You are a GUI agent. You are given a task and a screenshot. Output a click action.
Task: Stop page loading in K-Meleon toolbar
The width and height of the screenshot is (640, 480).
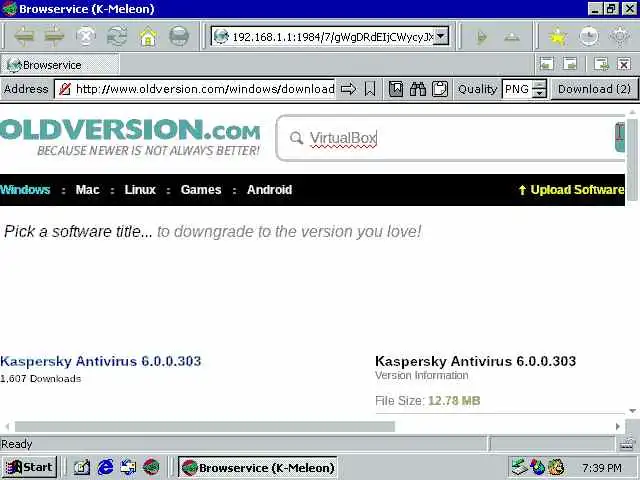point(86,37)
